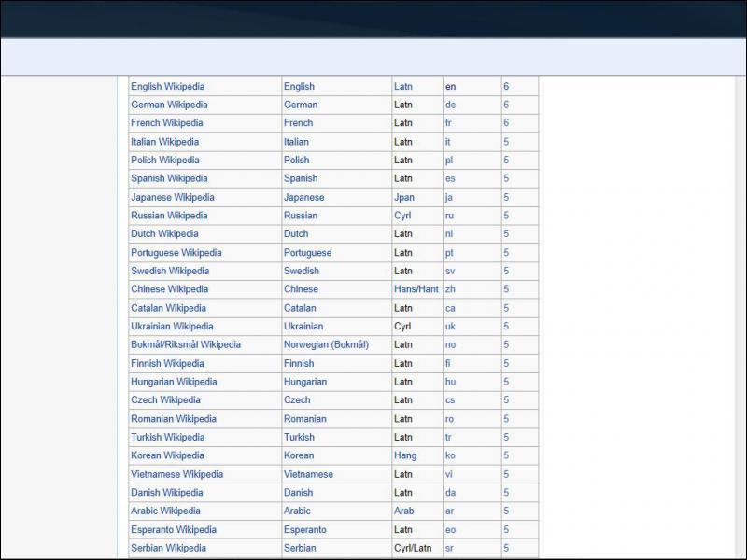
Task: Click the Chinese language link
Action: 301,289
